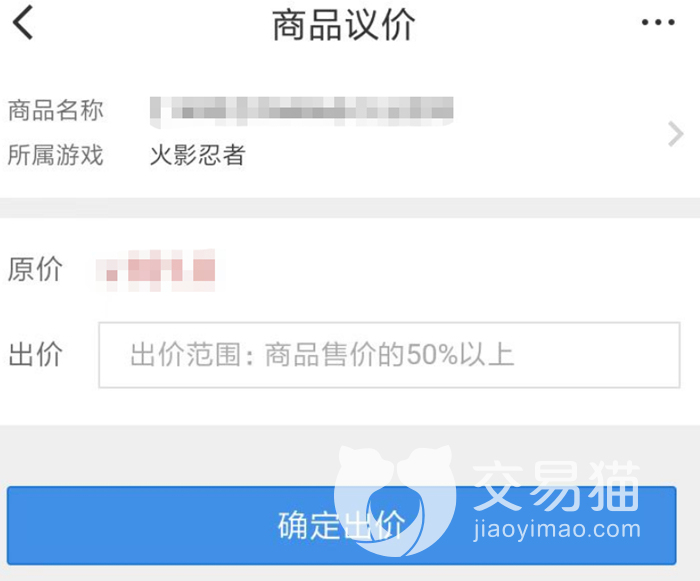This screenshot has height=581, width=700.
Task: Select the 火影忍者 game name
Action: point(198,155)
